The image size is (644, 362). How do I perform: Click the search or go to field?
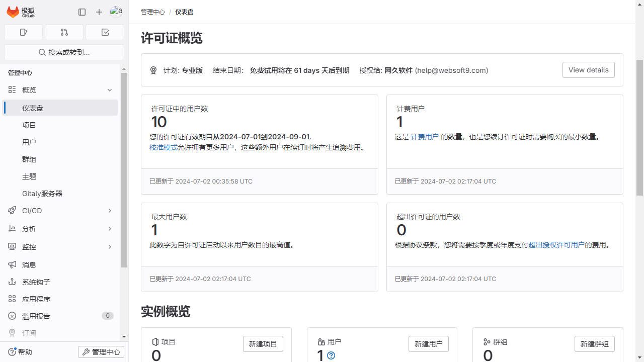(64, 52)
